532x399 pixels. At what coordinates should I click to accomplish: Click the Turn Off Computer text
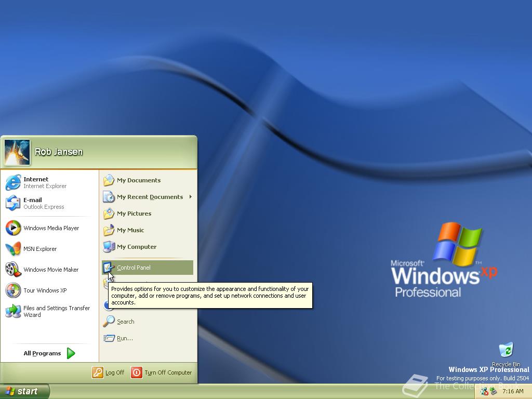tap(168, 373)
